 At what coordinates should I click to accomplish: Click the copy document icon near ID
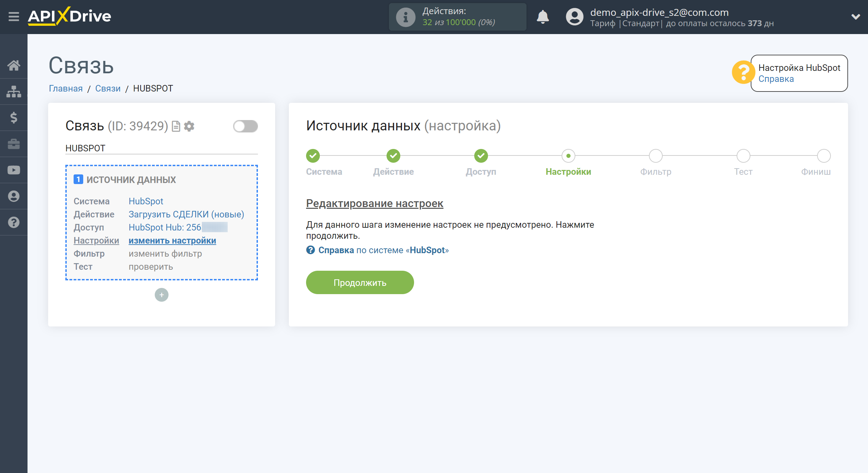(176, 126)
